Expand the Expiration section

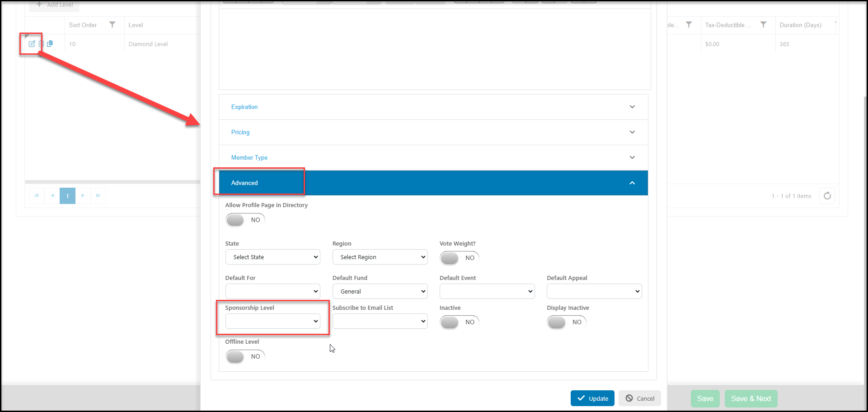pyautogui.click(x=433, y=107)
